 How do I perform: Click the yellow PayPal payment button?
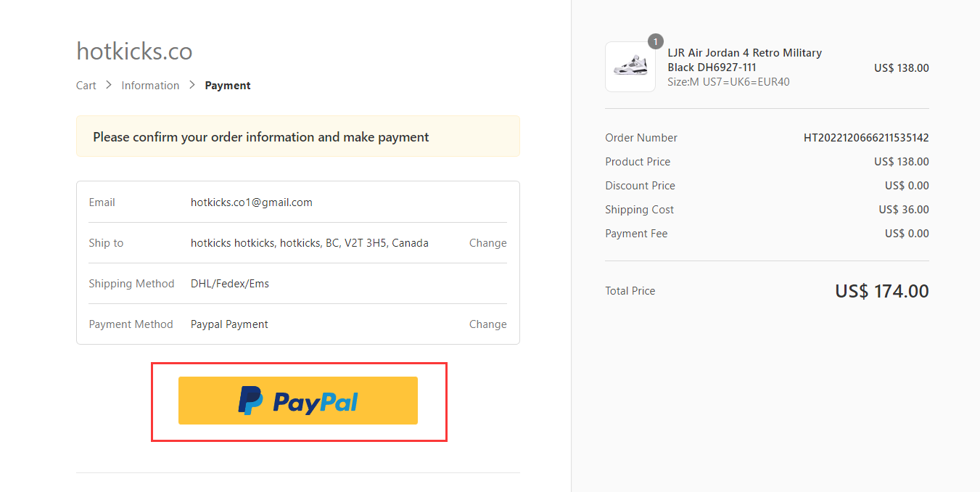(x=298, y=401)
